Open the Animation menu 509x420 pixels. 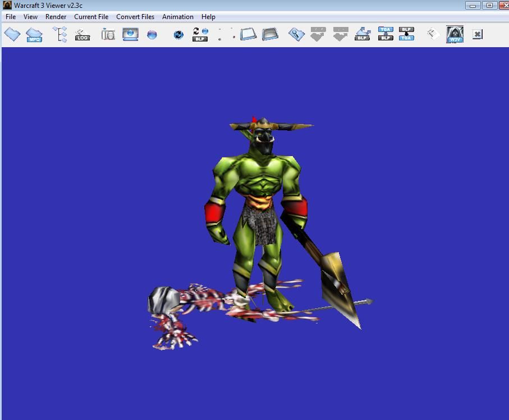point(178,17)
